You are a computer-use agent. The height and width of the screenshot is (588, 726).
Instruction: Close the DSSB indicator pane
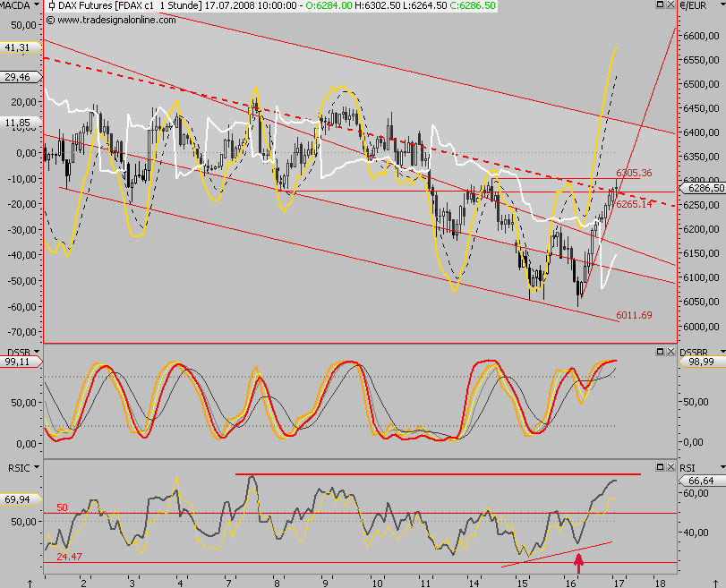pos(670,352)
